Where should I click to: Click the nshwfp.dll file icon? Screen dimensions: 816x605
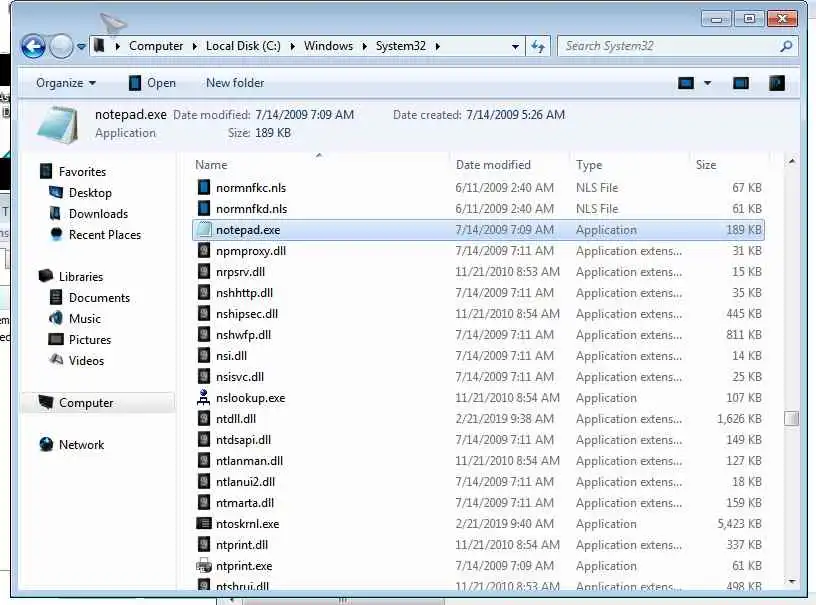point(204,334)
